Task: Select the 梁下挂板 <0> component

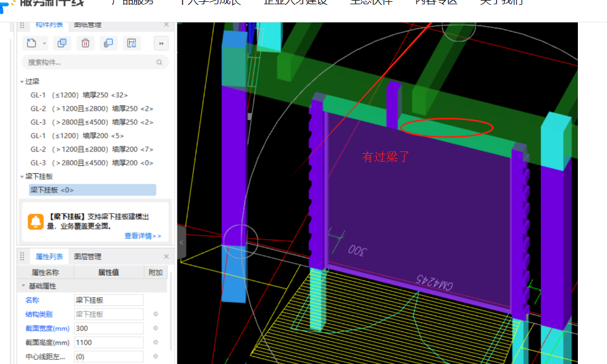Action: tap(93, 190)
